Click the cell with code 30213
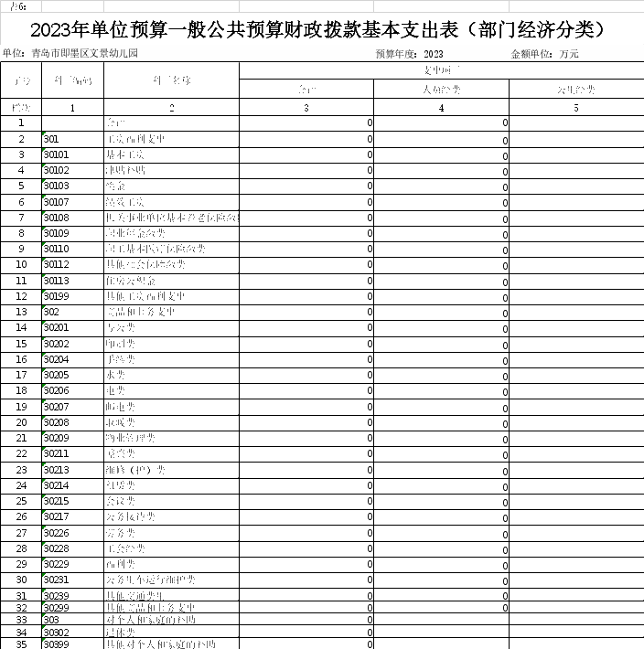The width and height of the screenshot is (644, 649). (x=72, y=470)
